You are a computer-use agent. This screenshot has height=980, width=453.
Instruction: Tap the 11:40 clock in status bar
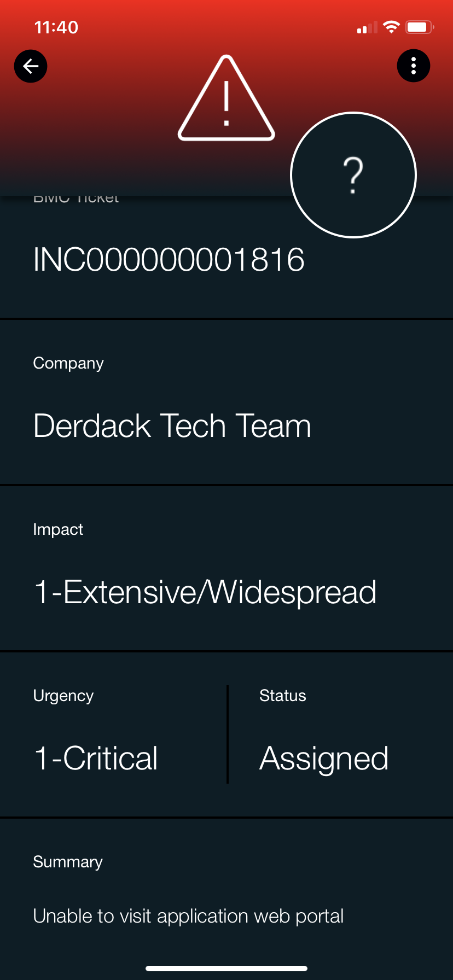click(x=56, y=27)
